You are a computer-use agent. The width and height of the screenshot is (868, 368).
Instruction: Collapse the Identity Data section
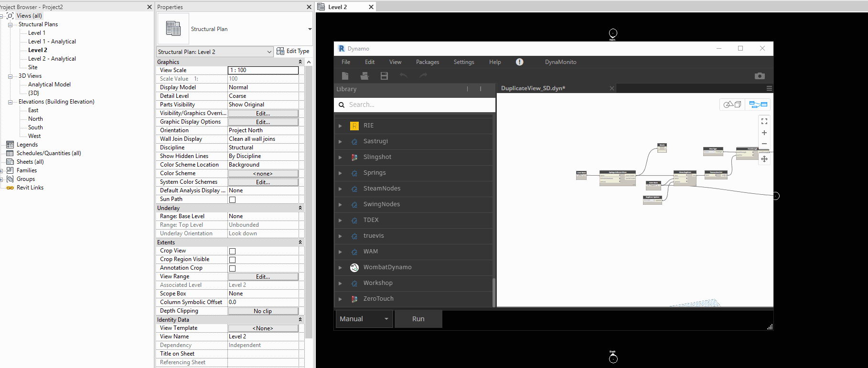tap(300, 320)
